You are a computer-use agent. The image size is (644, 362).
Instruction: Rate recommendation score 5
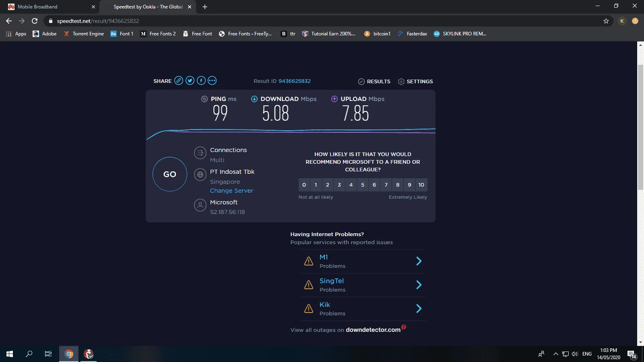tap(363, 185)
